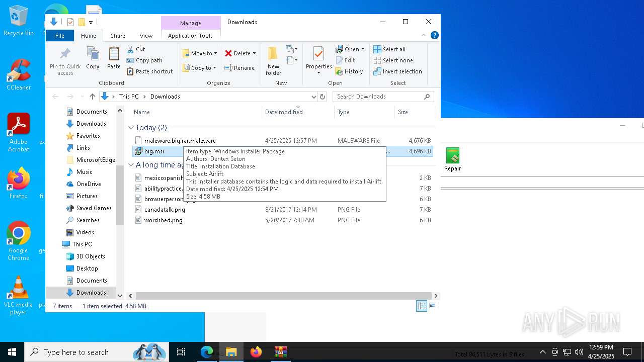Open Explorer Help question mark icon
644x362 pixels.
coord(435,35)
